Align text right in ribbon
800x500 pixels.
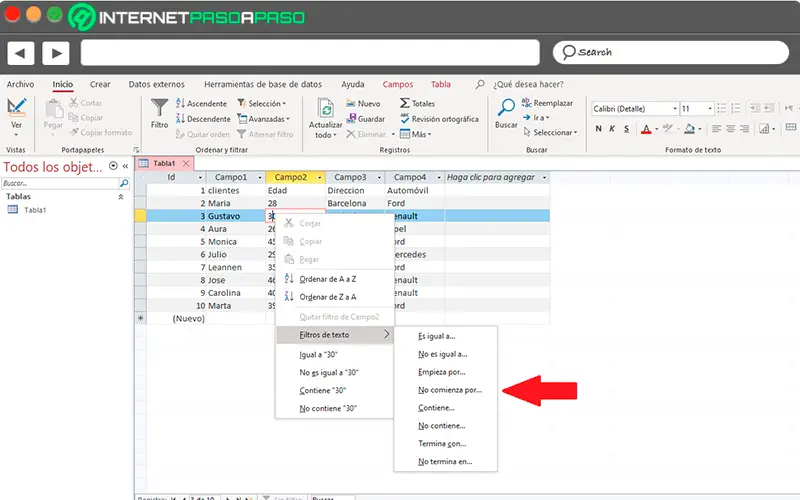click(745, 129)
